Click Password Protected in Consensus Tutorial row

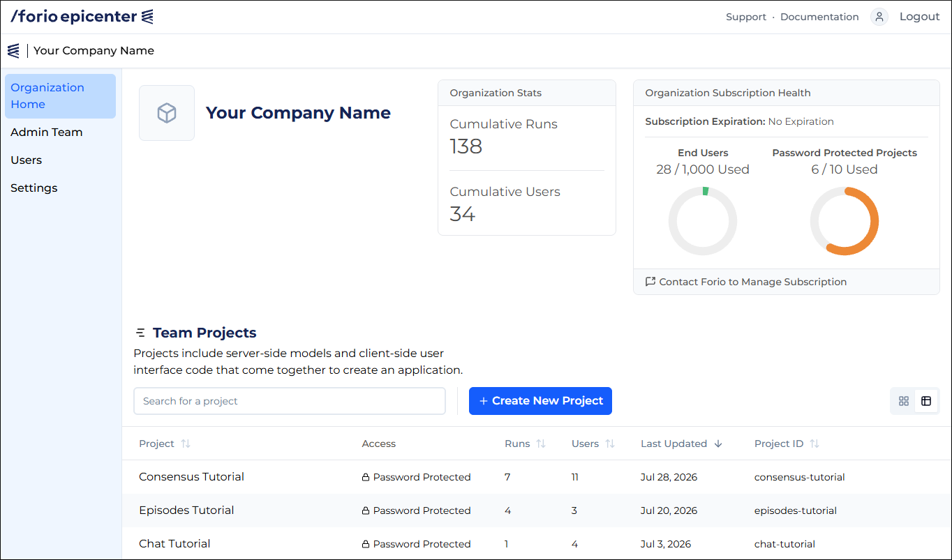tap(416, 477)
